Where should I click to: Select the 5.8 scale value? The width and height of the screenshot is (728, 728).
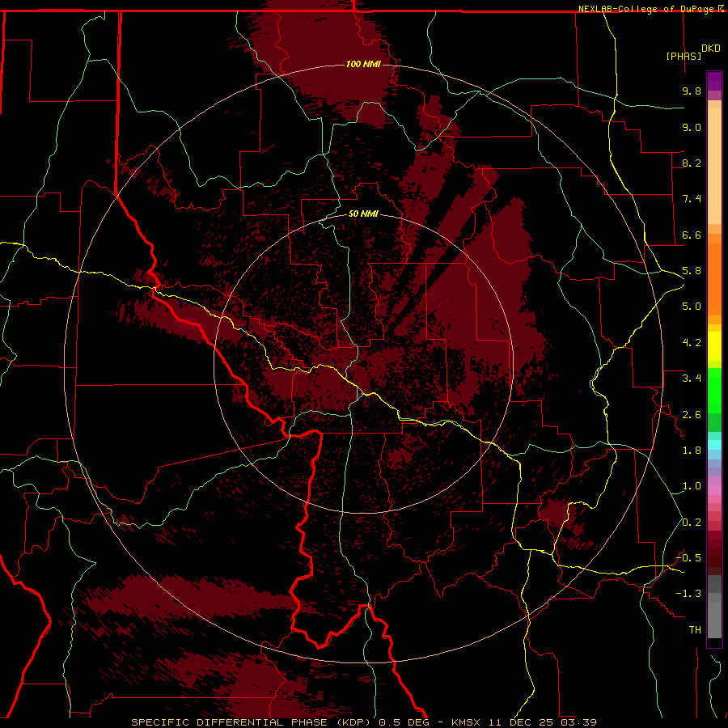point(692,271)
